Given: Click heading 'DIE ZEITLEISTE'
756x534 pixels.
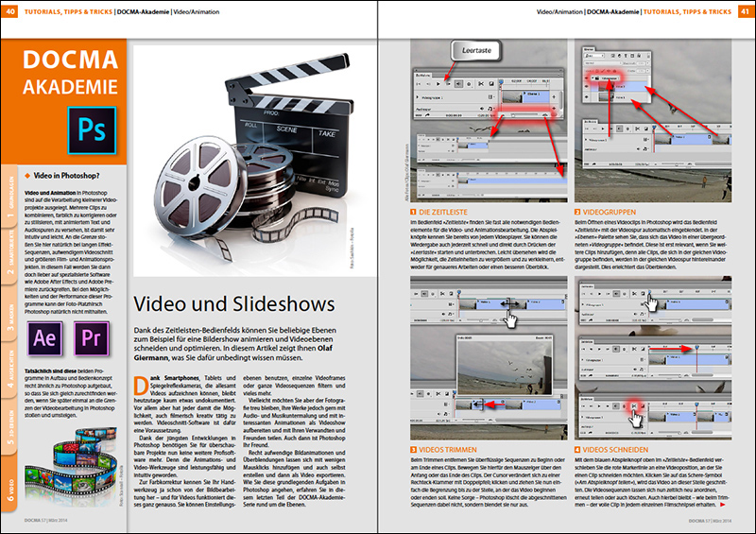Looking at the screenshot, I should (443, 212).
